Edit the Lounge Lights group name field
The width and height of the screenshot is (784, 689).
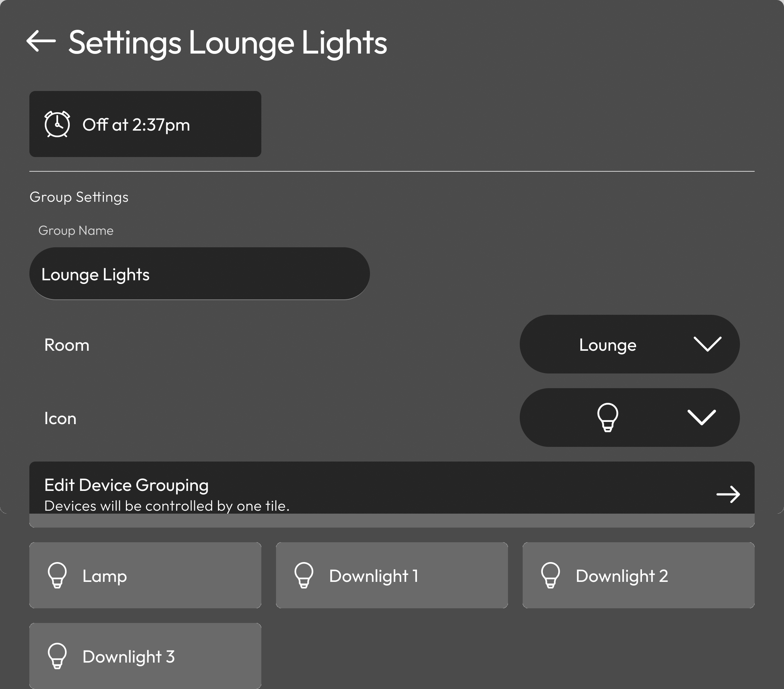tap(199, 273)
